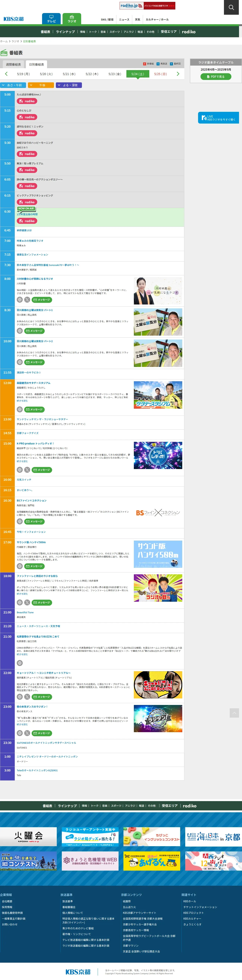Open the 納得健康15分 program link
The image size is (242, 980).
pos(24,231)
